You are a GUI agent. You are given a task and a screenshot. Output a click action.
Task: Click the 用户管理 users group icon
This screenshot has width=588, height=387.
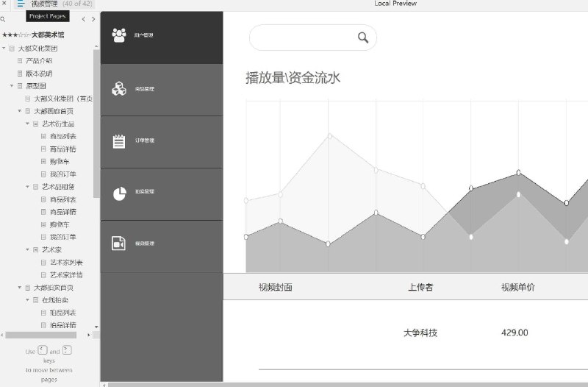(x=119, y=35)
